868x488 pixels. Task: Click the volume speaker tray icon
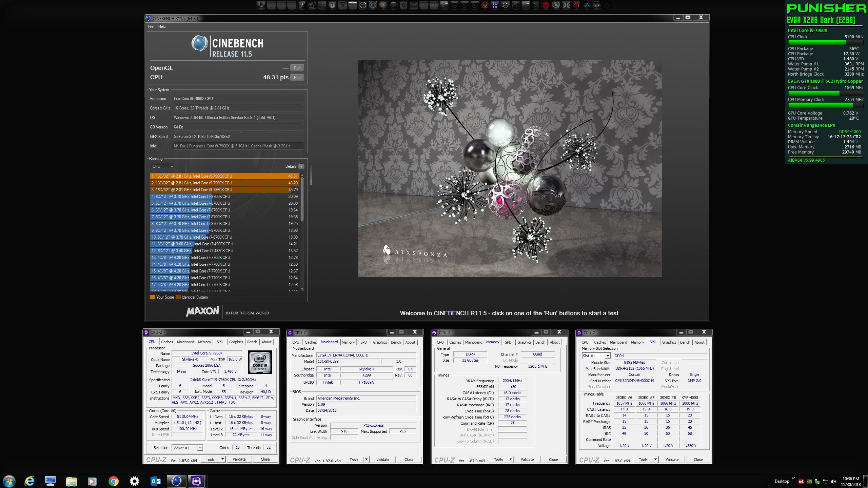pos(833,482)
